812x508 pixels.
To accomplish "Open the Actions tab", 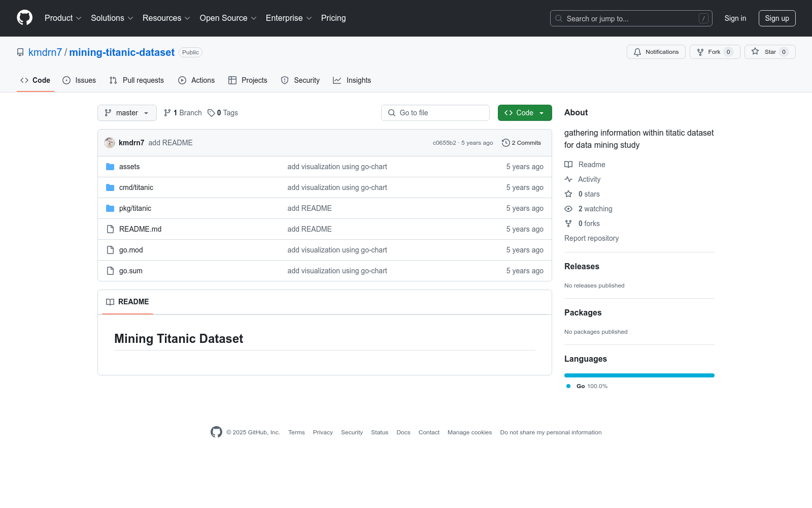I will pyautogui.click(x=196, y=80).
